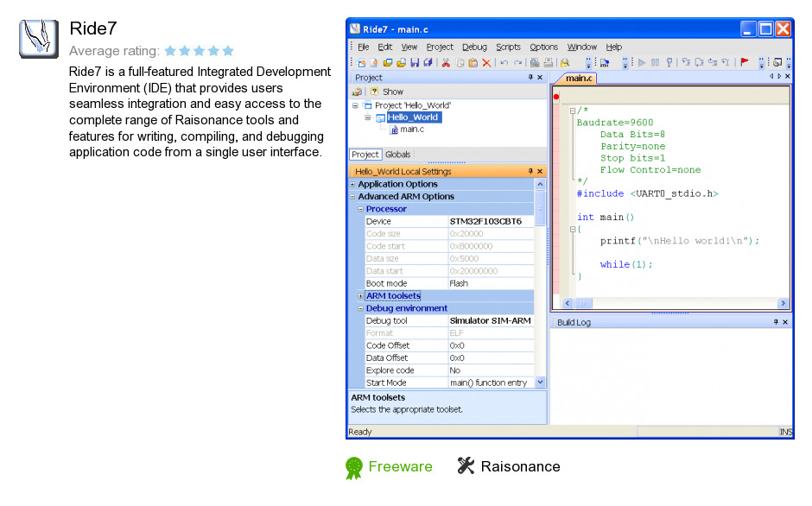
Task: Click the Copy toolbar icon
Action: point(460,63)
